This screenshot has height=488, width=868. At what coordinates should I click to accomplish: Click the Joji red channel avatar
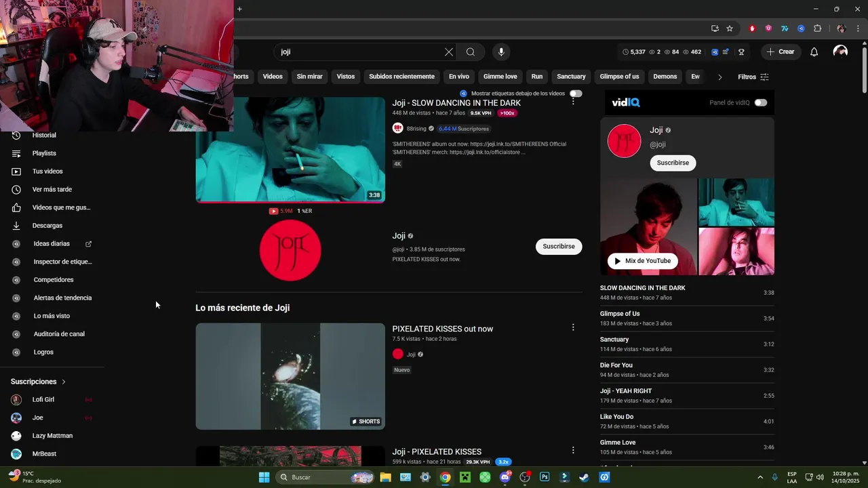click(290, 250)
